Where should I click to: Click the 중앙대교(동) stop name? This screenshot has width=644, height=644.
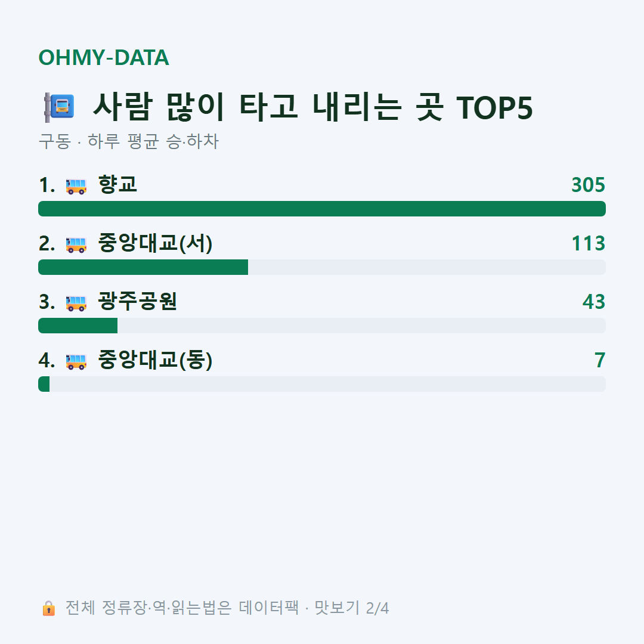[155, 360]
